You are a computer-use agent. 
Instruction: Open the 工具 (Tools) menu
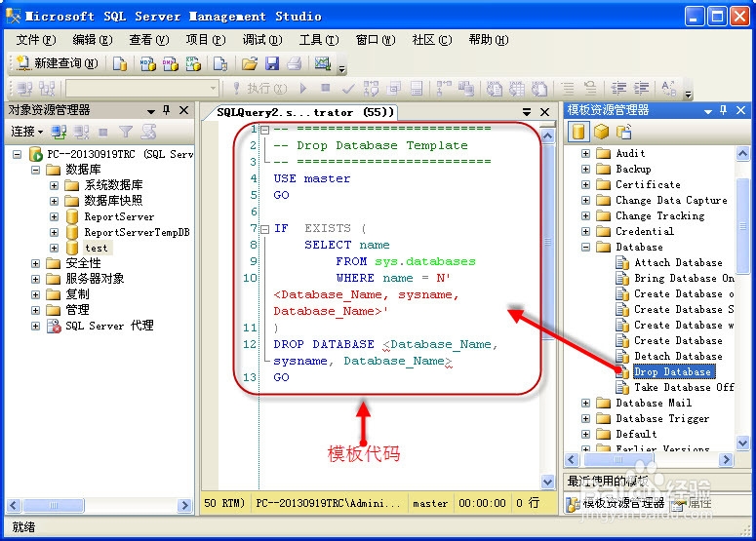tap(319, 40)
